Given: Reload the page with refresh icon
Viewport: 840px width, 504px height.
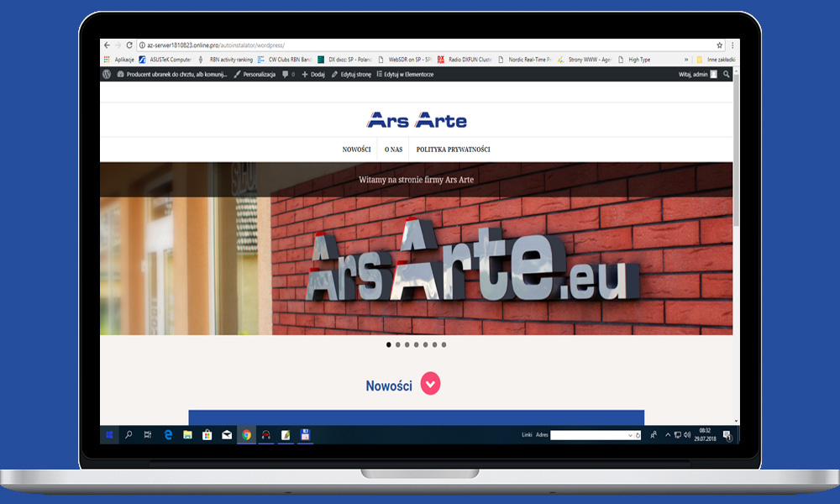Looking at the screenshot, I should [129, 45].
